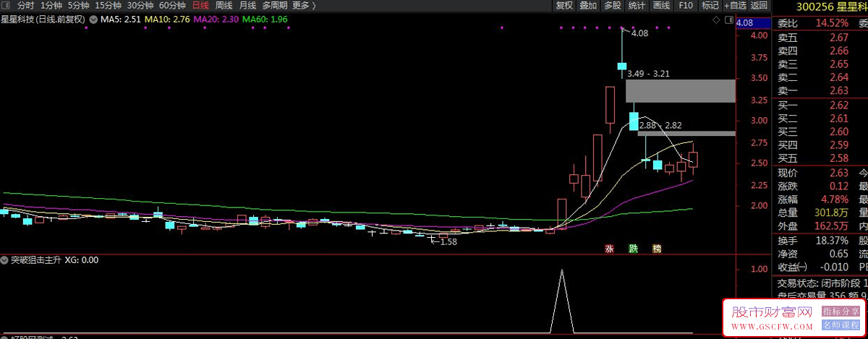Select the 5分钟 period tab
The image size is (868, 339).
(79, 5)
